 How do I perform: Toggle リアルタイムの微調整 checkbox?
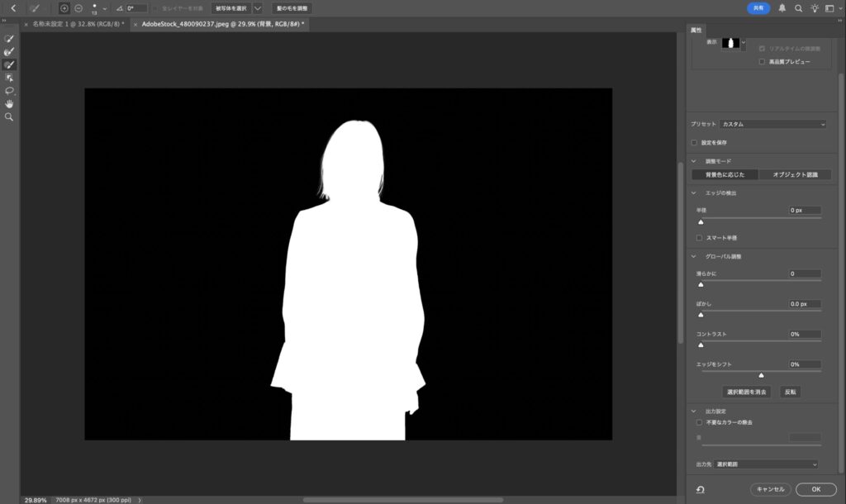762,49
